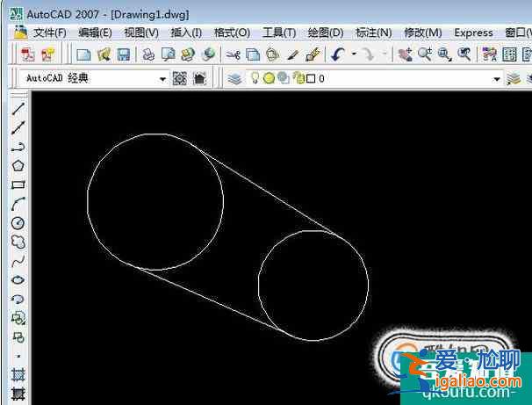Select the Line drawing tool
The width and height of the screenshot is (532, 405).
[x=18, y=109]
